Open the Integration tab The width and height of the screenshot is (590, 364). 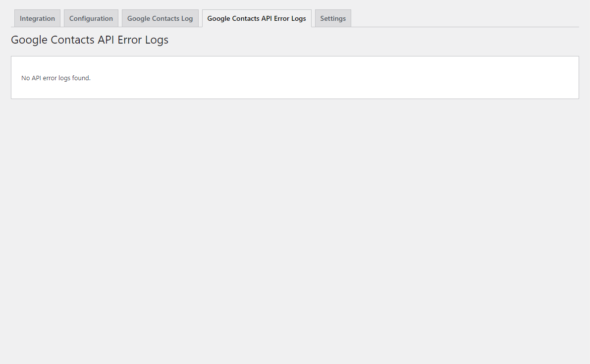37,18
